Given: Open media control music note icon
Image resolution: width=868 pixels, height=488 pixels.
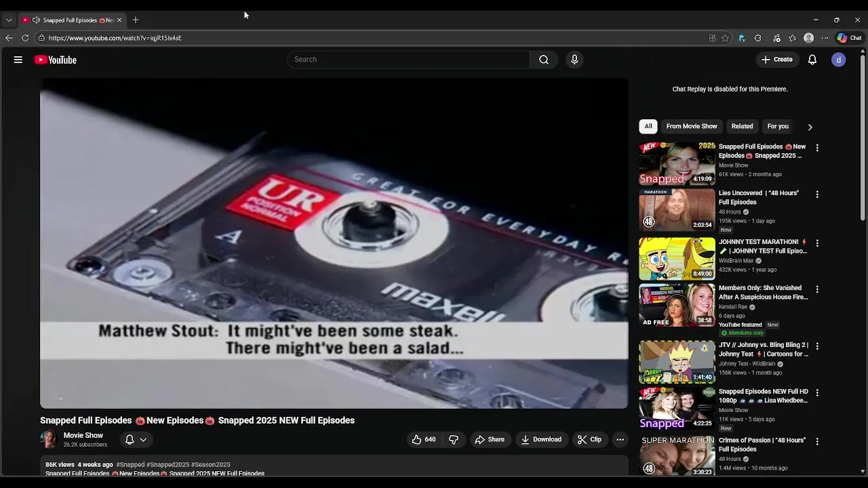Looking at the screenshot, I should point(776,38).
